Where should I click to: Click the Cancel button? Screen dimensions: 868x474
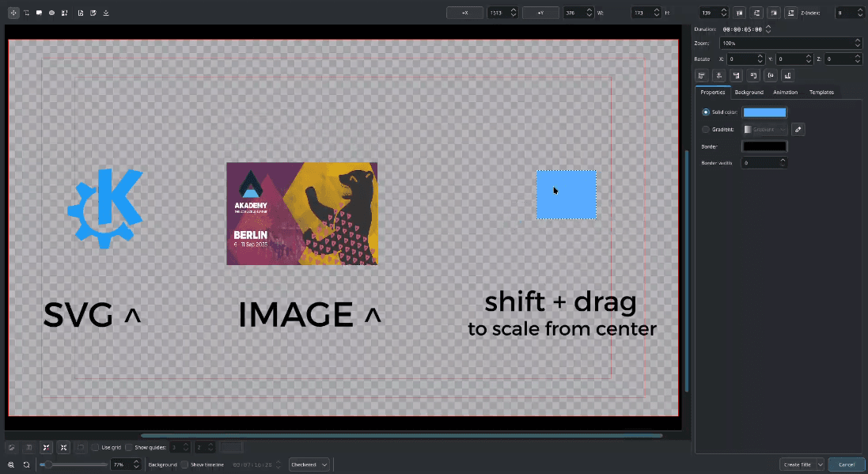point(847,465)
